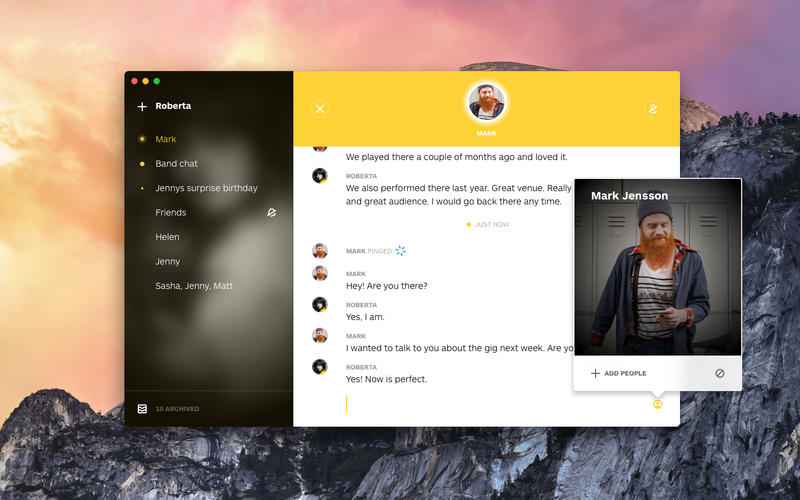
Task: Select the Helen conversation
Action: tap(167, 237)
